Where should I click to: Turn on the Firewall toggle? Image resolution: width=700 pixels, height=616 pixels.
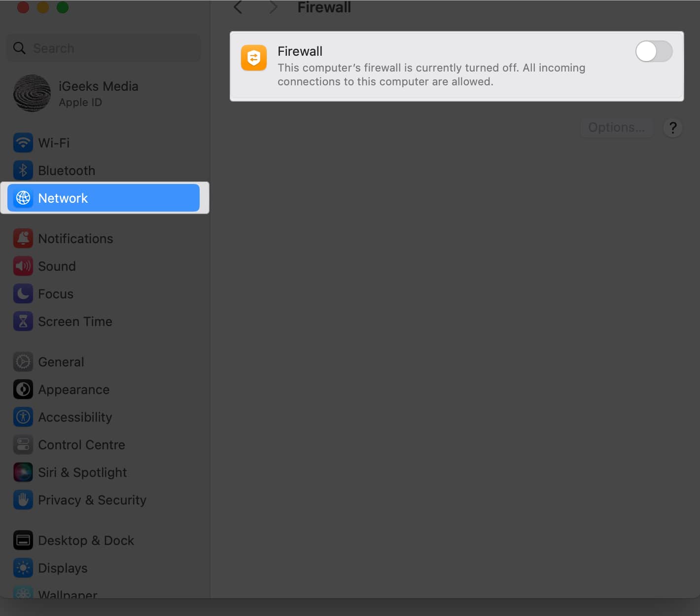click(x=654, y=51)
